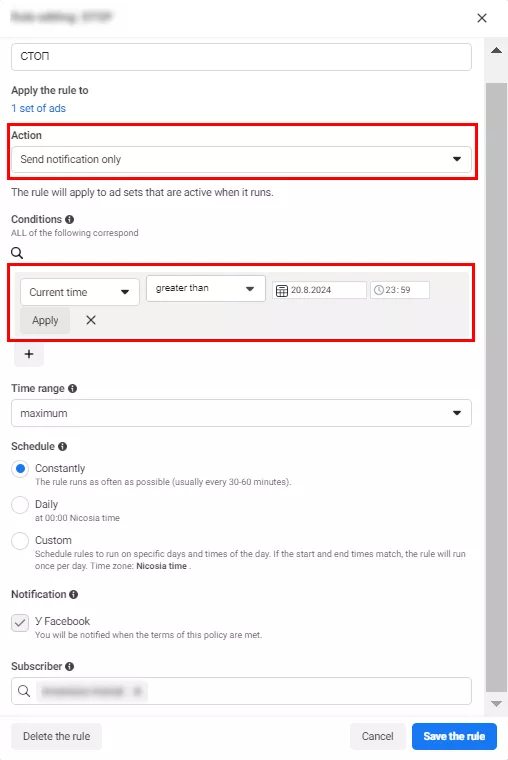508x760 pixels.
Task: Select the Daily schedule option
Action: 20,505
